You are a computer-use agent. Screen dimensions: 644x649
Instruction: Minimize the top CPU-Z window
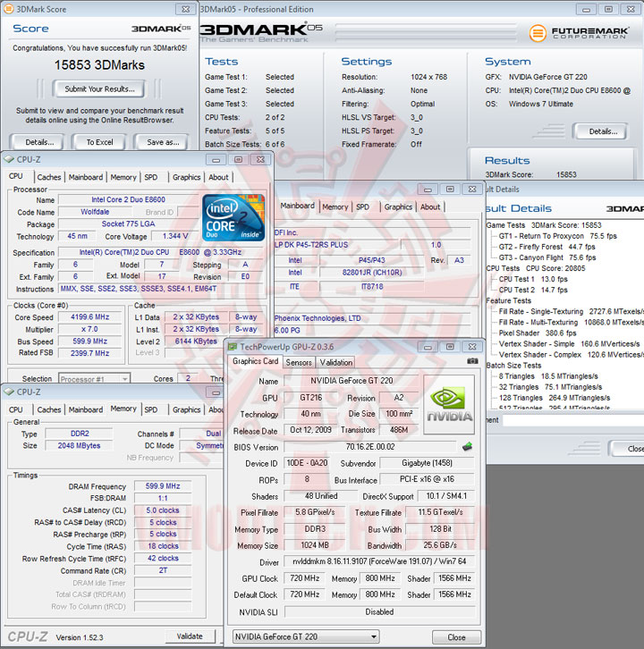pos(216,160)
